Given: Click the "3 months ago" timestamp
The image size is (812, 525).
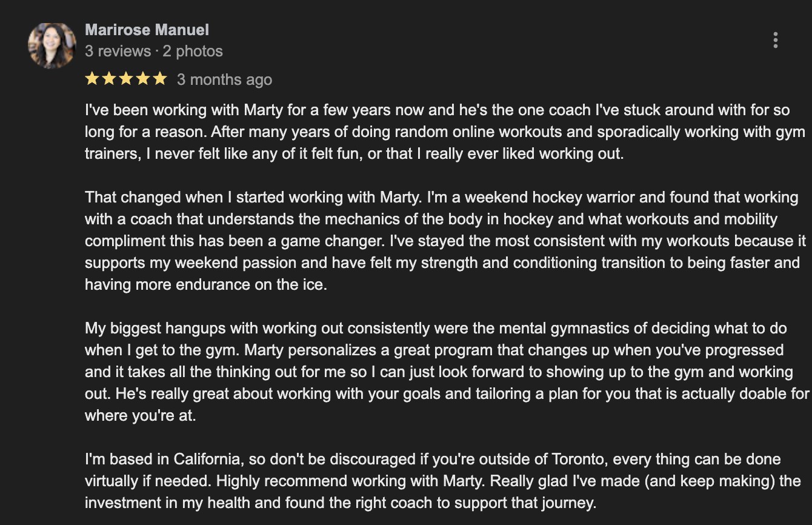Looking at the screenshot, I should (224, 79).
